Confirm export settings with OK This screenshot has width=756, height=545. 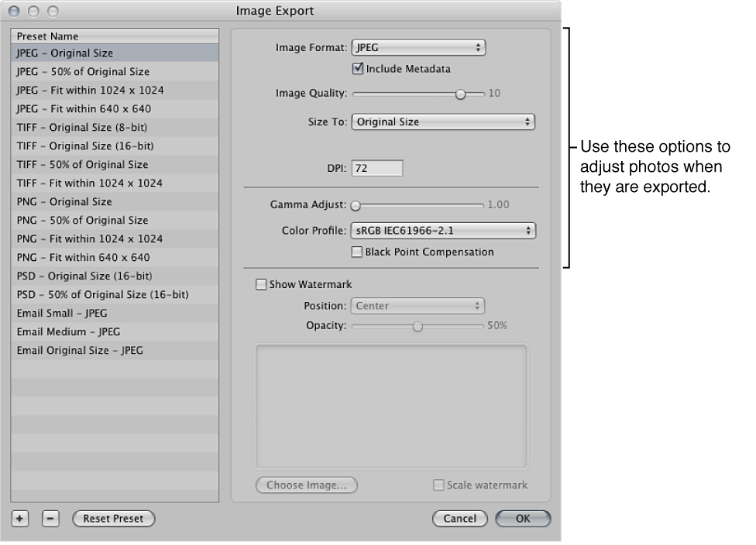[x=523, y=519]
